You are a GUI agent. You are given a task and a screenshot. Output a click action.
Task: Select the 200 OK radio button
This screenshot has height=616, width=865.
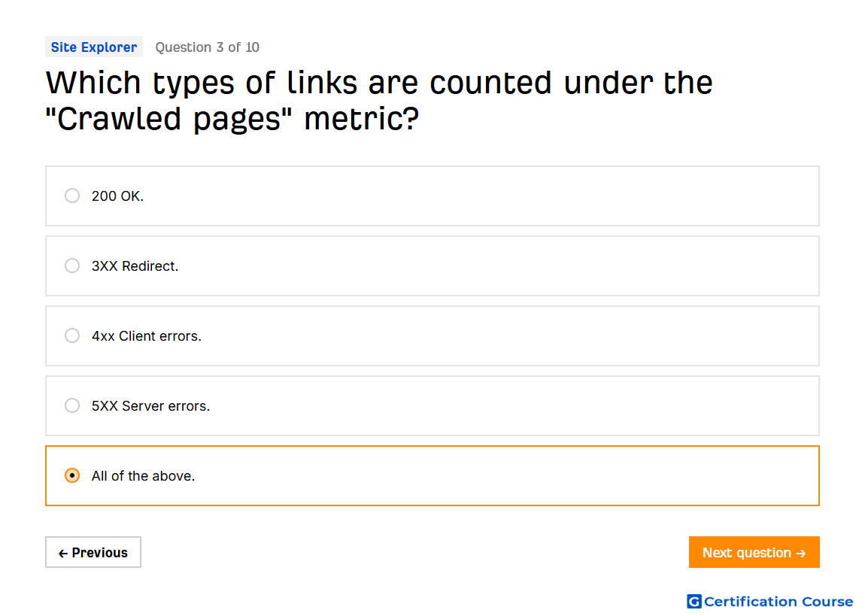(x=72, y=196)
